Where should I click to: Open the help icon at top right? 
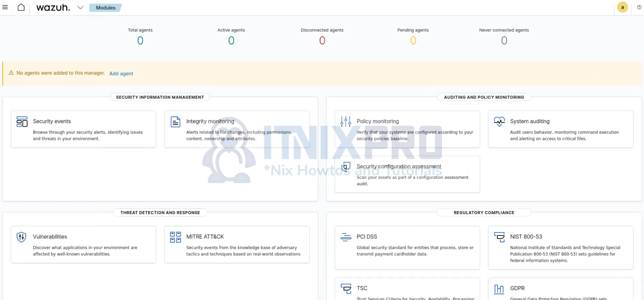coord(639,7)
